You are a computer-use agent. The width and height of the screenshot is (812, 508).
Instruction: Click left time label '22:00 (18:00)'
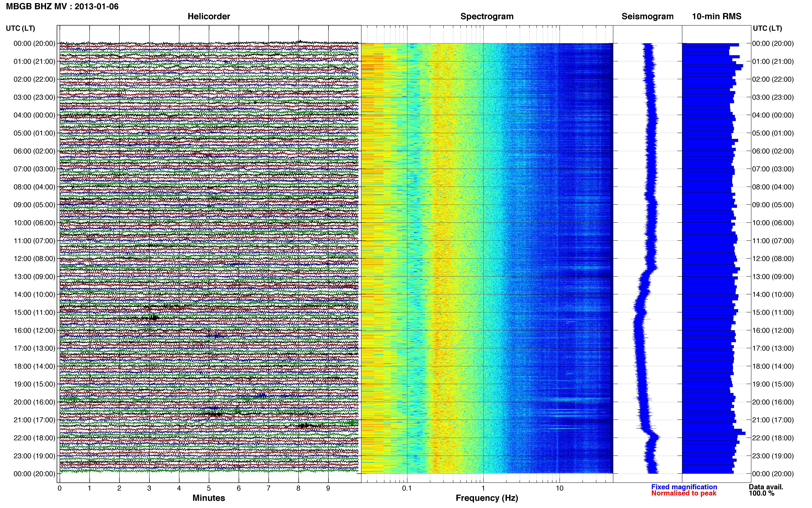click(x=34, y=438)
